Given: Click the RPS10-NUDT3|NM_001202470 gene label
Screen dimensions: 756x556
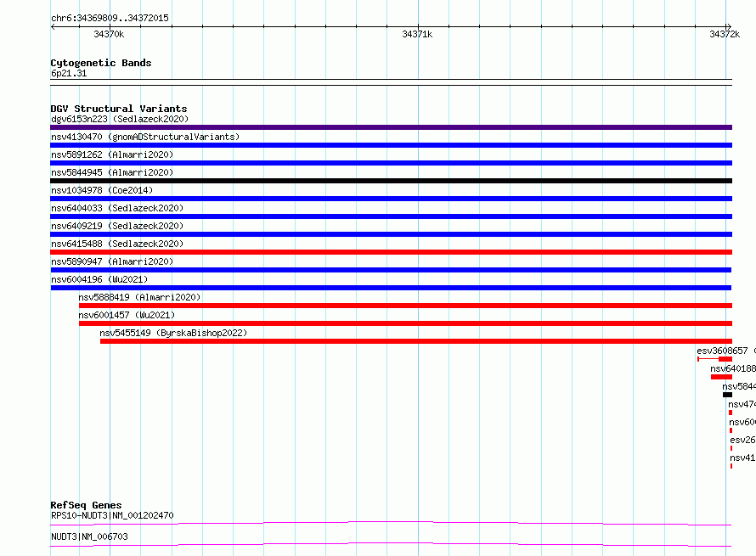Looking at the screenshot, I should point(112,515).
